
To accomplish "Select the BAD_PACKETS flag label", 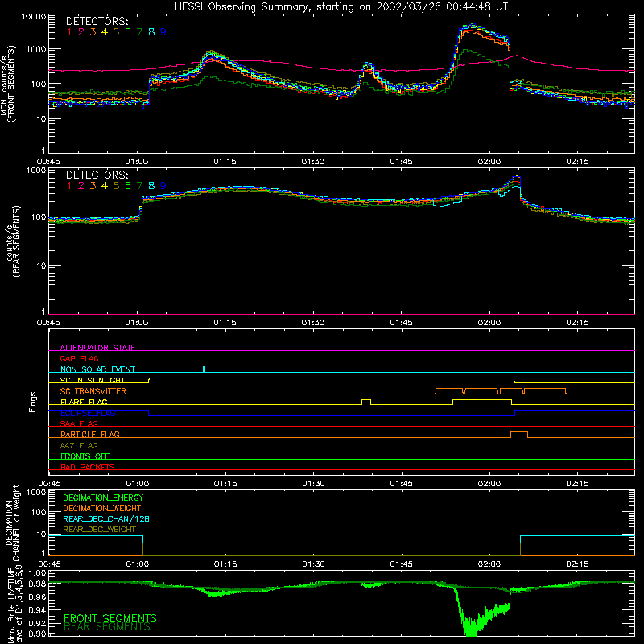I will tap(88, 467).
